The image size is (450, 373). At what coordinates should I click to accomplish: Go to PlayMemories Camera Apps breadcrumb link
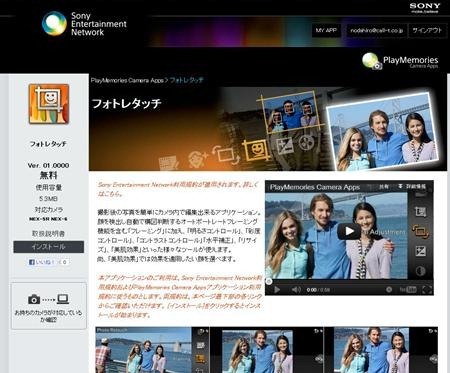(x=127, y=80)
